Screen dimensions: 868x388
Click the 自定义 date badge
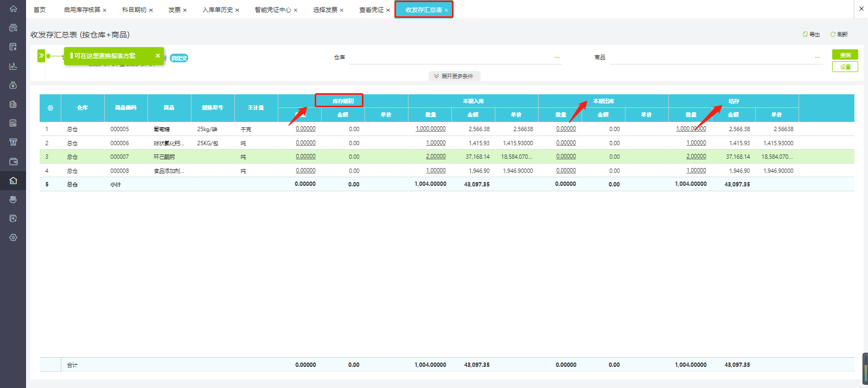tap(179, 58)
